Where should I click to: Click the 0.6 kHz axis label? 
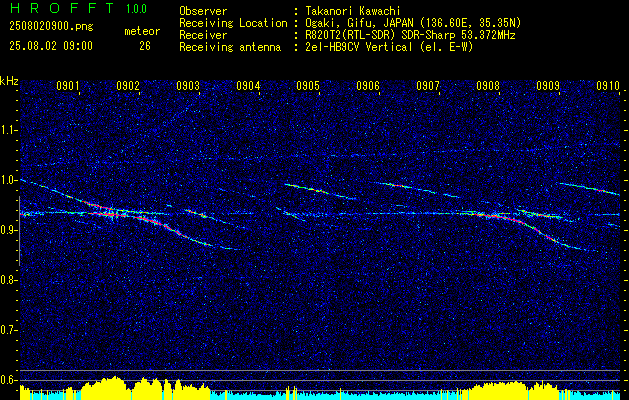pyautogui.click(x=8, y=380)
